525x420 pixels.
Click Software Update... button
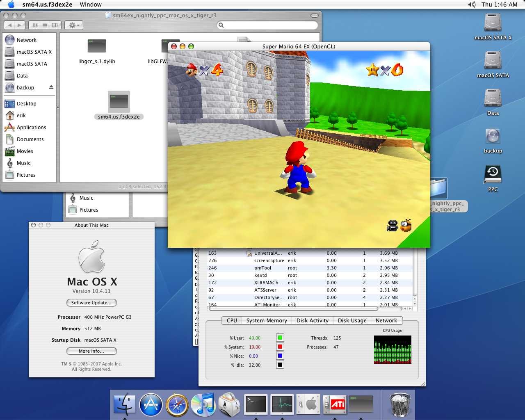(x=91, y=303)
